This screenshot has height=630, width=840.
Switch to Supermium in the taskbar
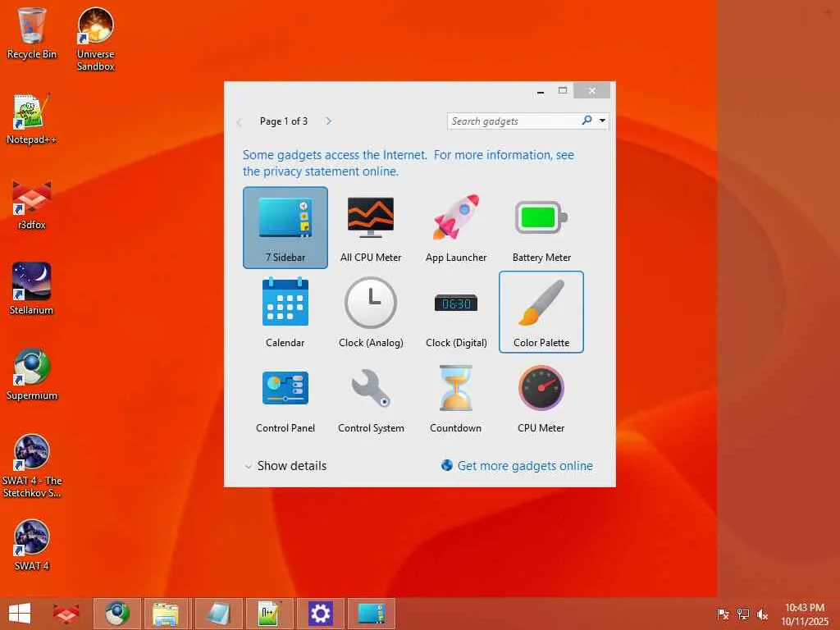[x=117, y=614]
